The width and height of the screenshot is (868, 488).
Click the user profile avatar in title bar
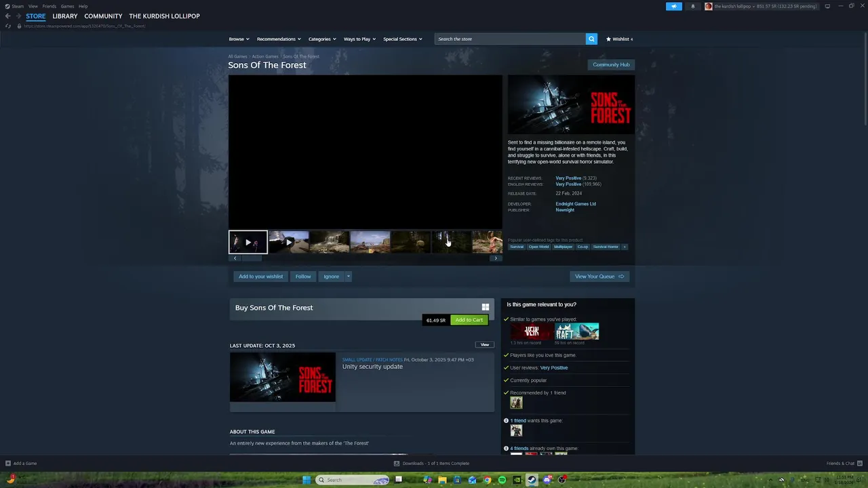click(x=709, y=6)
